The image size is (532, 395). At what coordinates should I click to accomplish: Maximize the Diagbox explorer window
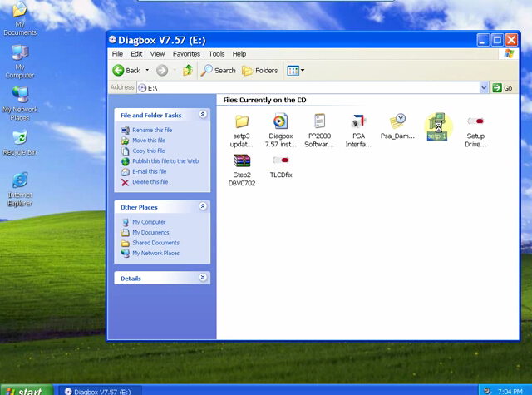497,40
